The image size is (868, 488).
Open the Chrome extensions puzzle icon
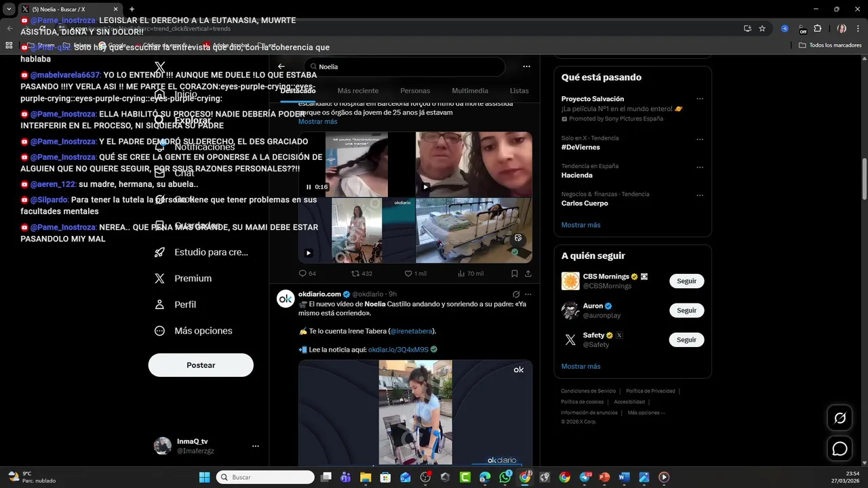tap(818, 28)
